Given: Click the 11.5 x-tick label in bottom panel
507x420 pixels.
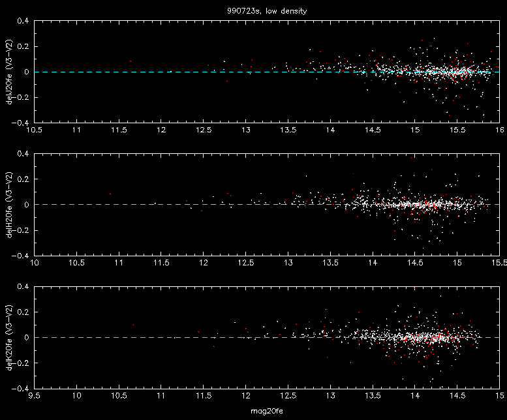Looking at the screenshot, I should pyautogui.click(x=204, y=395).
